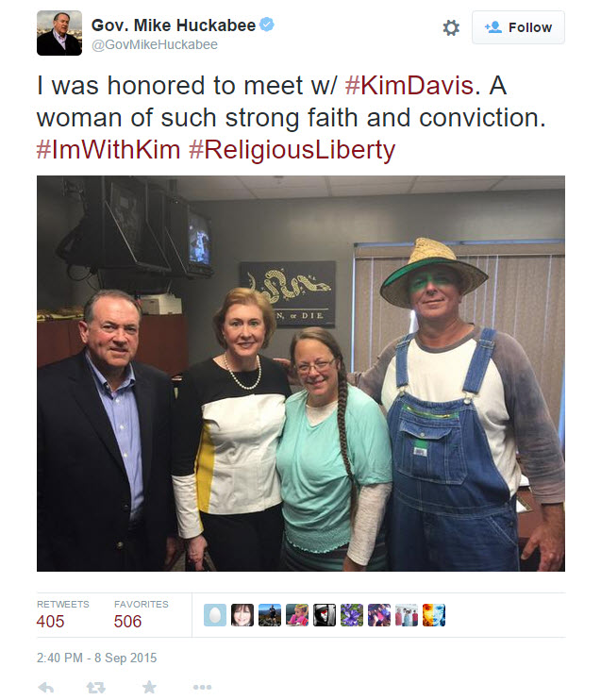
Task: Open the gear settings dropdown
Action: click(451, 27)
